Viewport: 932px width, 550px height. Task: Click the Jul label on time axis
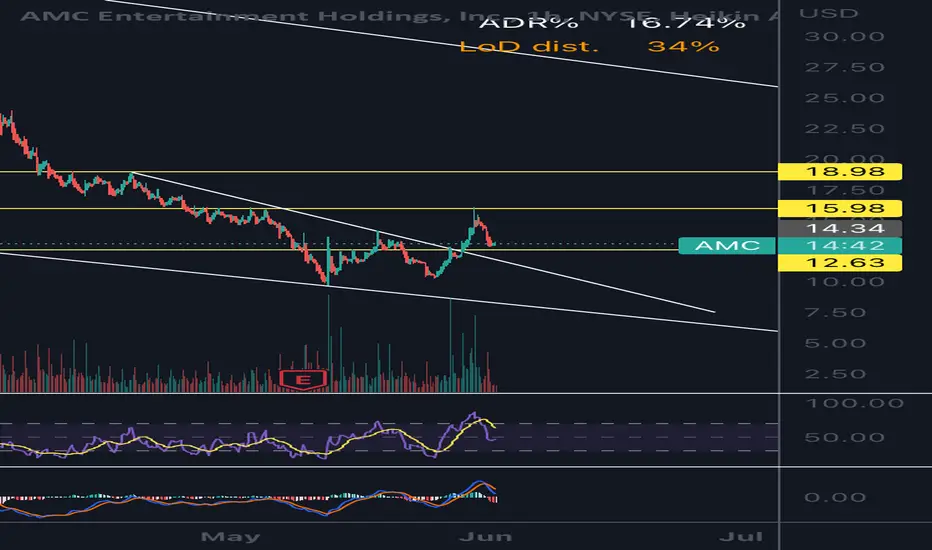pyautogui.click(x=741, y=537)
